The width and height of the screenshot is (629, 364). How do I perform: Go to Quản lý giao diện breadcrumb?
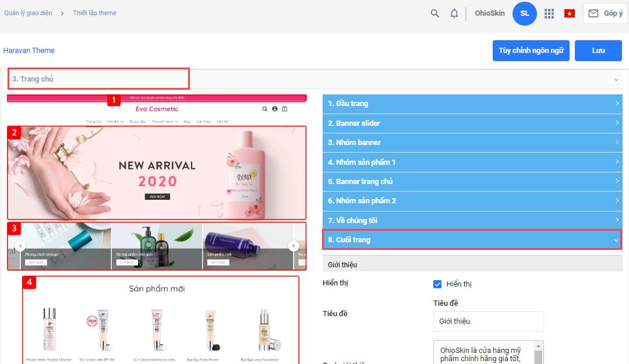point(28,13)
